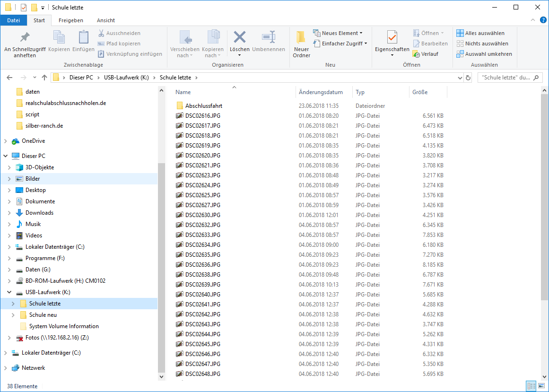Select file DSC02630.JPG
The width and height of the screenshot is (549, 392).
coord(203,215)
